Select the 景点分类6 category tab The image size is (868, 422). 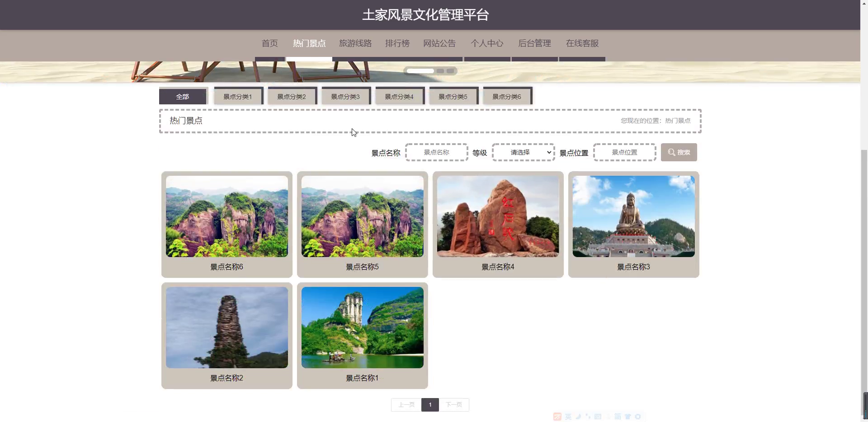(x=507, y=96)
